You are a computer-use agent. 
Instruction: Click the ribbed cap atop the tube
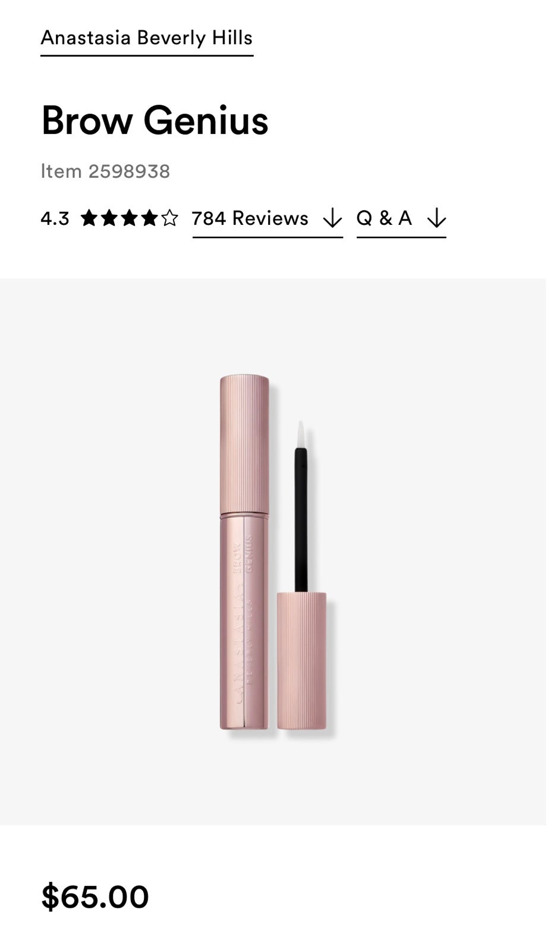pyautogui.click(x=244, y=444)
